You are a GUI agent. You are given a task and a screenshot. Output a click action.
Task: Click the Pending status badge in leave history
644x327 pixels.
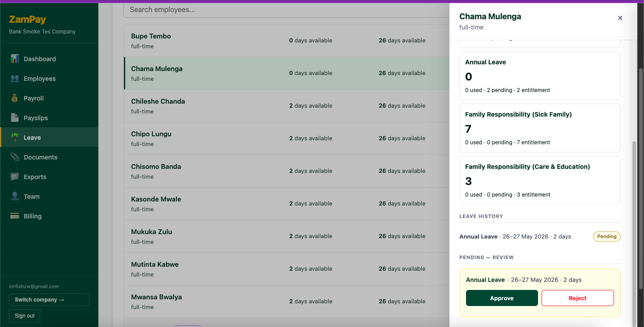click(x=607, y=237)
